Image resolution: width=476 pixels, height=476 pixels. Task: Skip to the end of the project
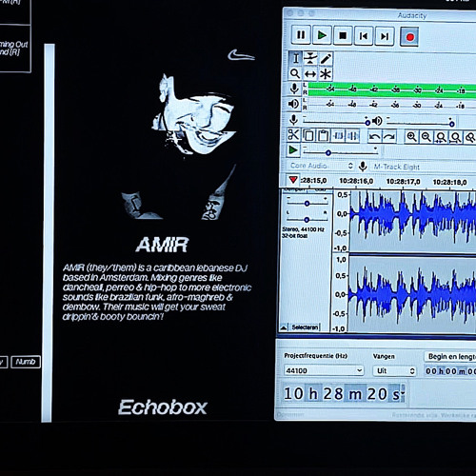click(385, 36)
